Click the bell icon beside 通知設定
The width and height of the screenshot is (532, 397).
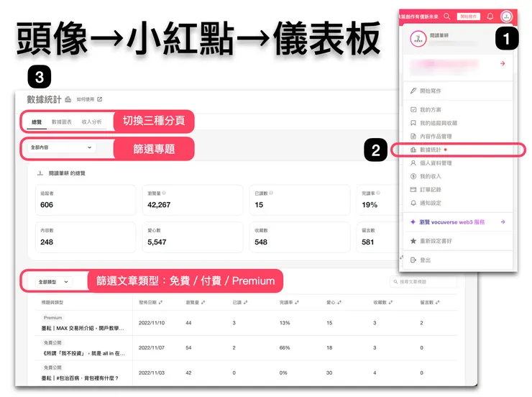413,203
